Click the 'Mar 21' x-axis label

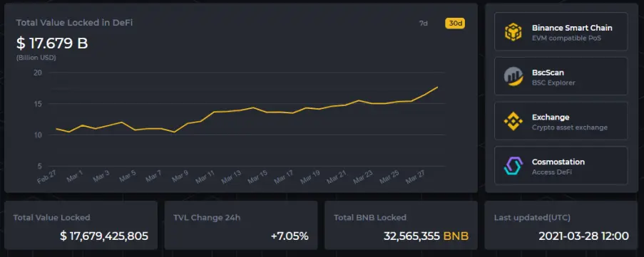(x=337, y=177)
